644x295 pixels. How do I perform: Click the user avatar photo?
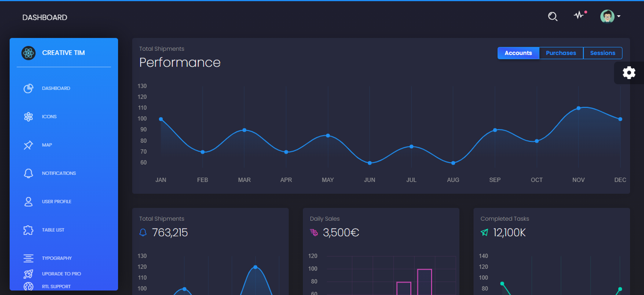coord(607,17)
